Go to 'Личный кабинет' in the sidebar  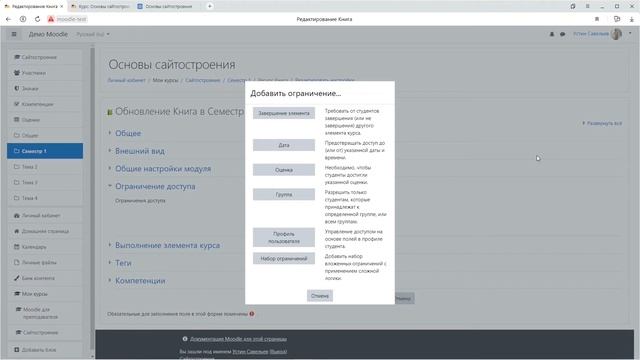[x=45, y=216]
